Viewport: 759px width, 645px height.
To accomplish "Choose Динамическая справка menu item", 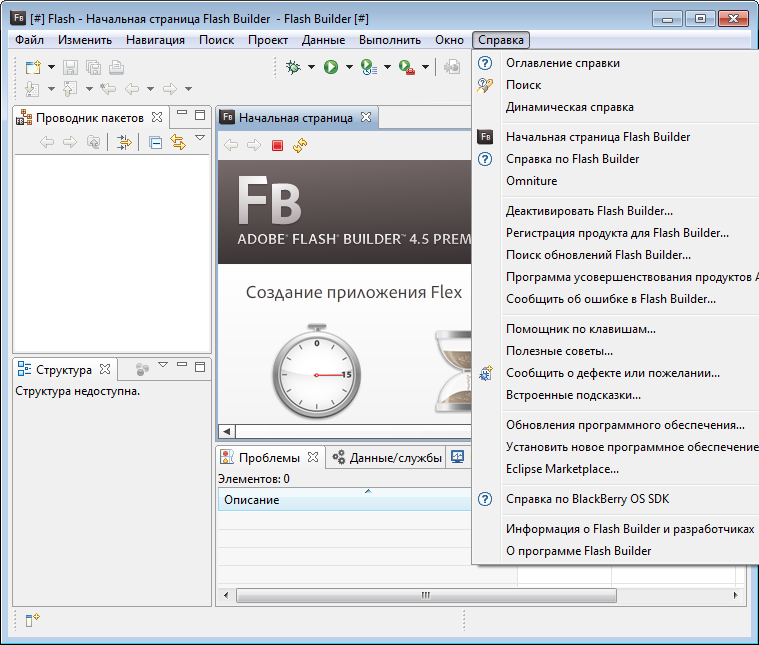I will tap(570, 107).
